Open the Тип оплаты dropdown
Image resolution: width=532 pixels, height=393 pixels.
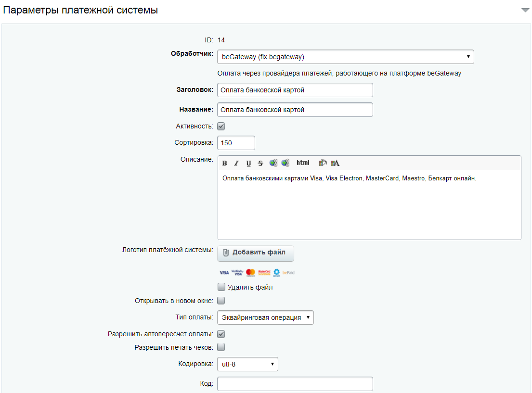[265, 317]
